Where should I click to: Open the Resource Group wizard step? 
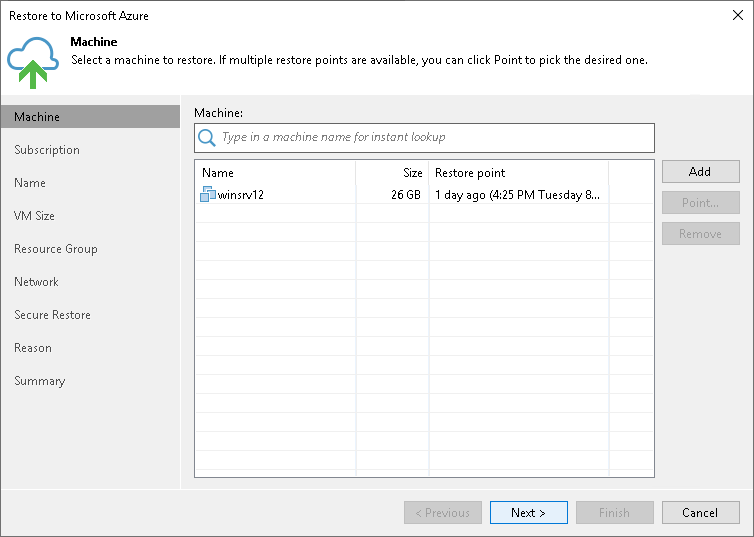56,249
